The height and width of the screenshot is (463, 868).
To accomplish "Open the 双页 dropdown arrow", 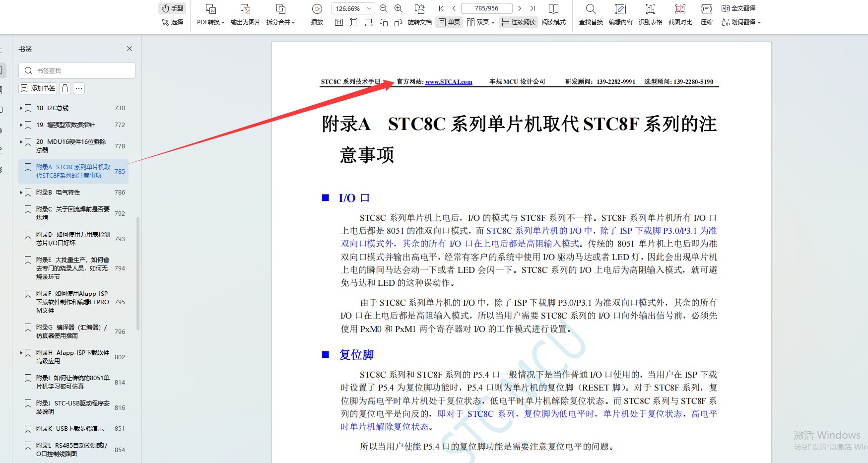I will click(493, 23).
